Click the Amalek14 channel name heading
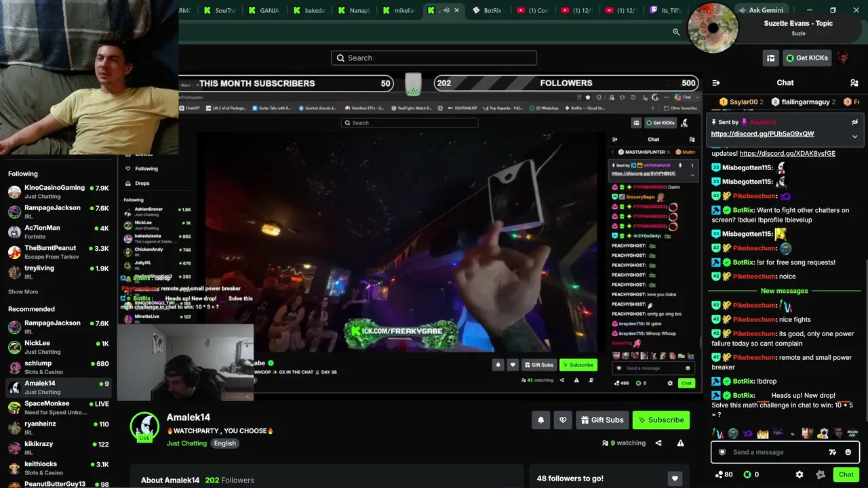 point(189,418)
